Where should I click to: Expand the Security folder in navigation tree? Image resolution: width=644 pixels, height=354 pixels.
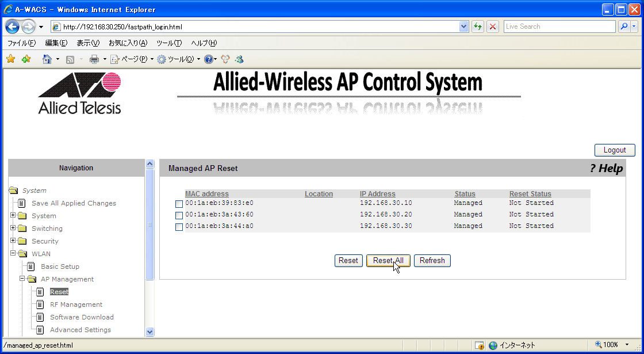pyautogui.click(x=13, y=241)
